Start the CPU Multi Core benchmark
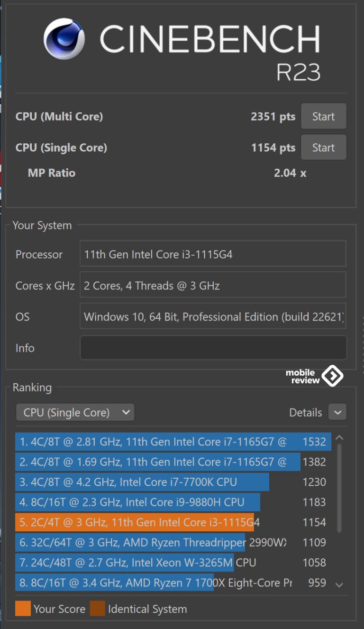Viewport: 364px width, 629px height. (323, 117)
